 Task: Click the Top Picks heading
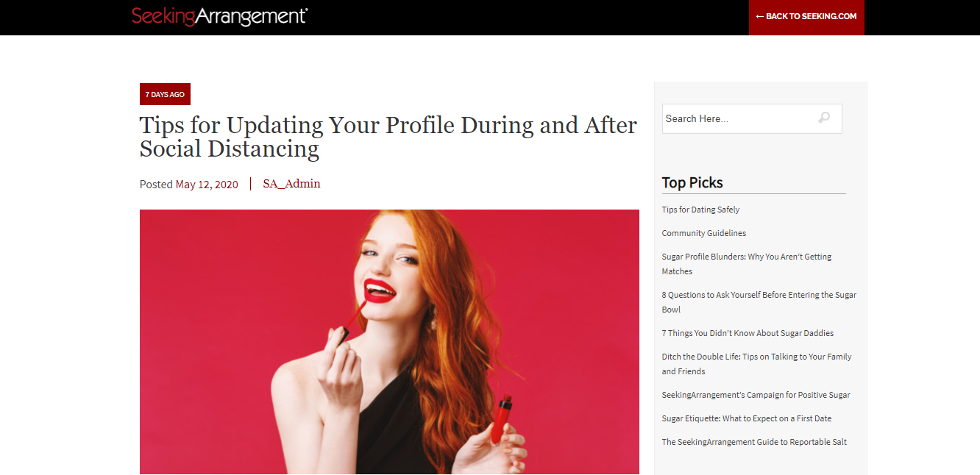(692, 182)
